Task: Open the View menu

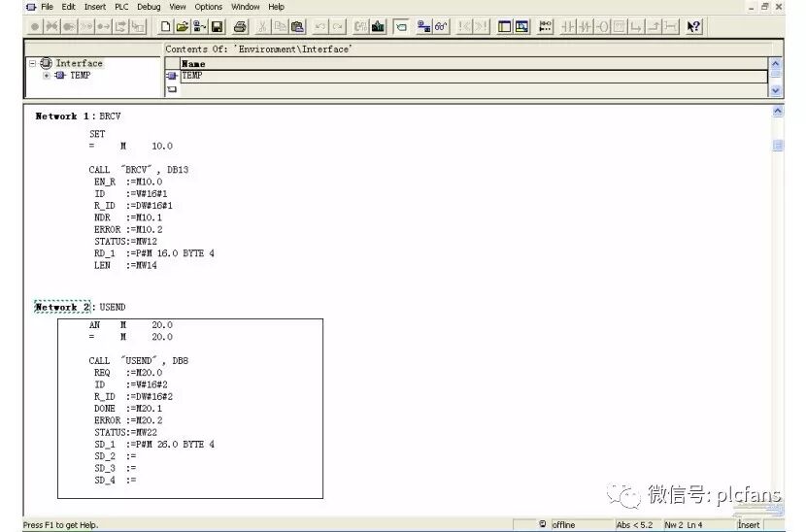Action: pos(178,7)
